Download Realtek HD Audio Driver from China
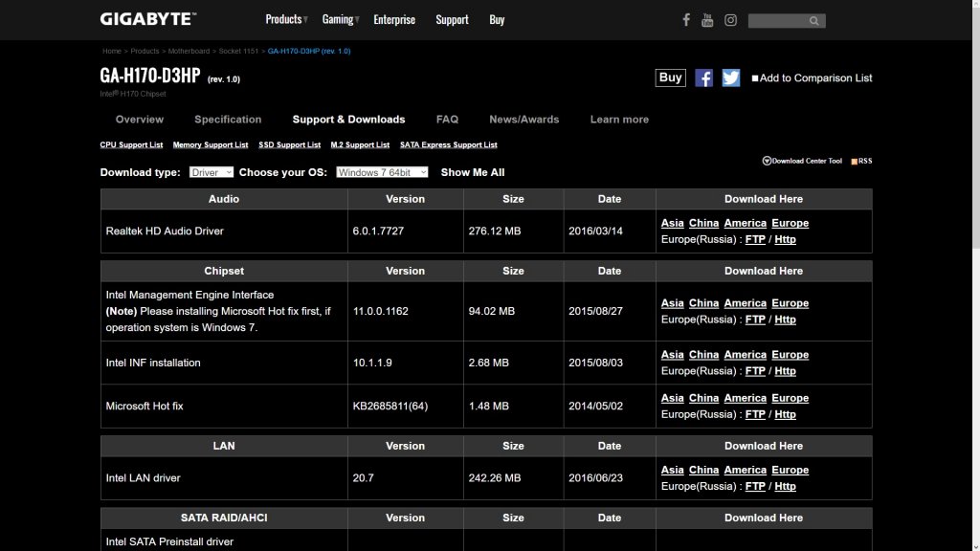The height and width of the screenshot is (551, 980). coord(703,223)
